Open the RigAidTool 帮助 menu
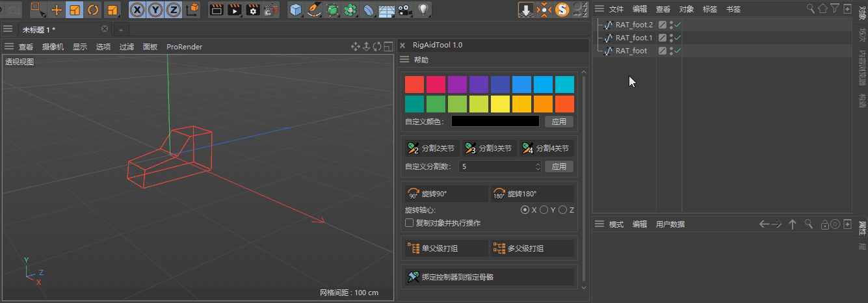 [421, 60]
